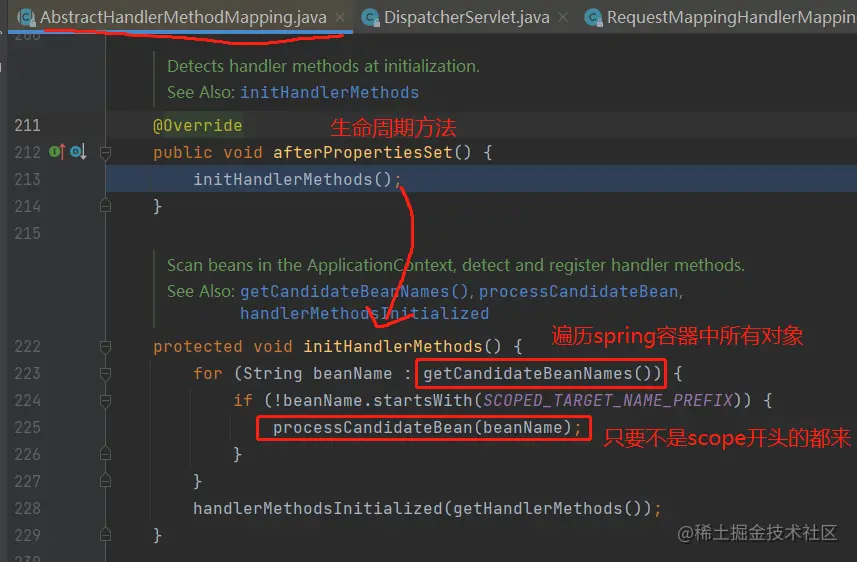Click line number 228 in gutter

tap(27, 508)
